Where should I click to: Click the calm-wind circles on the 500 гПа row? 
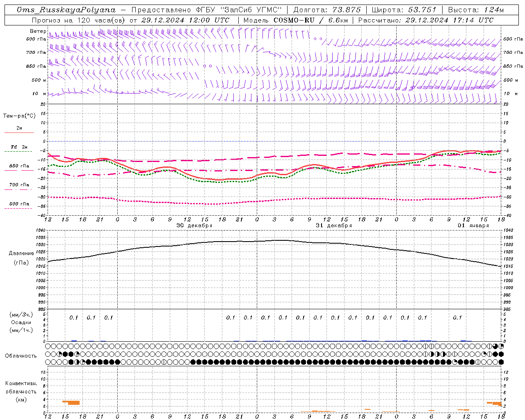point(318,39)
